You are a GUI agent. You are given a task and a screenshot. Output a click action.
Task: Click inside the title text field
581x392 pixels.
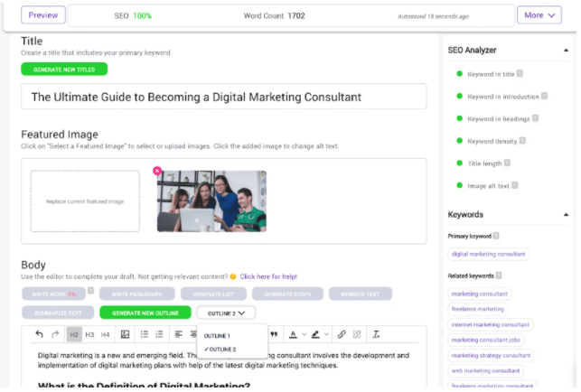point(223,97)
